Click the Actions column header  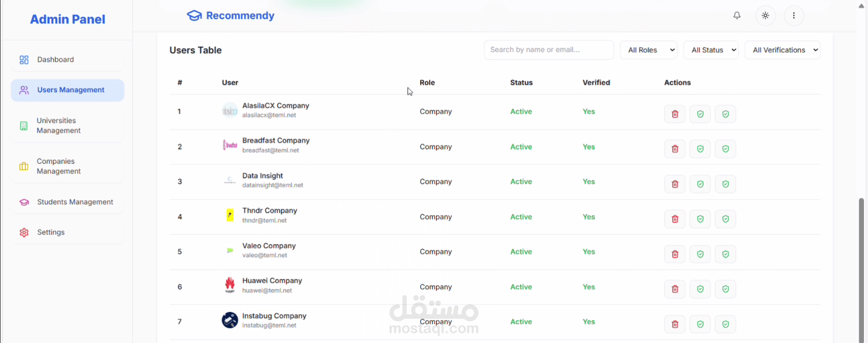click(677, 82)
